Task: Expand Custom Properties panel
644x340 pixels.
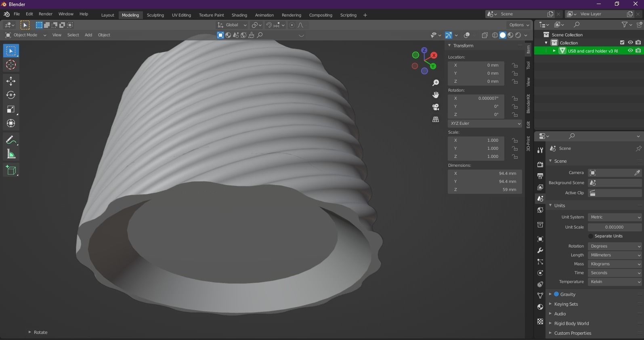Action: (x=572, y=333)
